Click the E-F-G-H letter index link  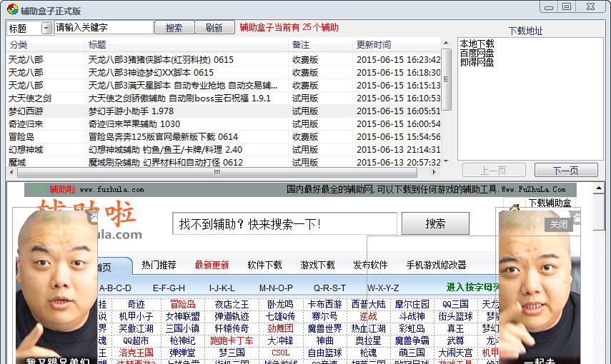(169, 288)
